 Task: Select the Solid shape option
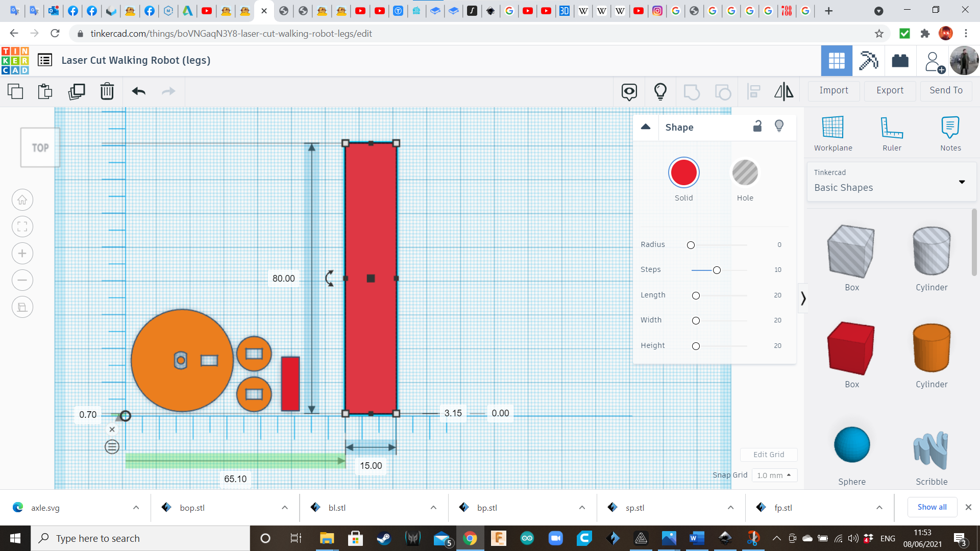pos(683,173)
